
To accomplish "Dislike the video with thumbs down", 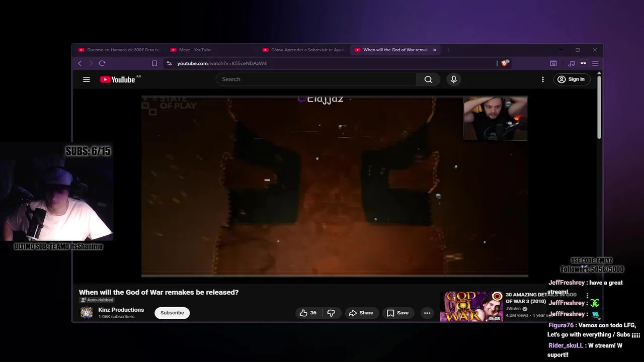I will coord(331,313).
